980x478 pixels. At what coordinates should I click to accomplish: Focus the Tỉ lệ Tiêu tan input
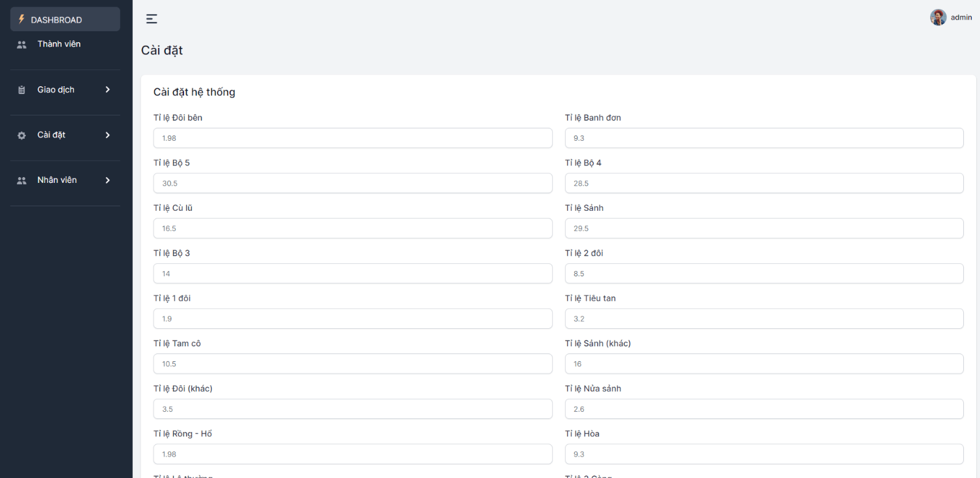tap(764, 319)
